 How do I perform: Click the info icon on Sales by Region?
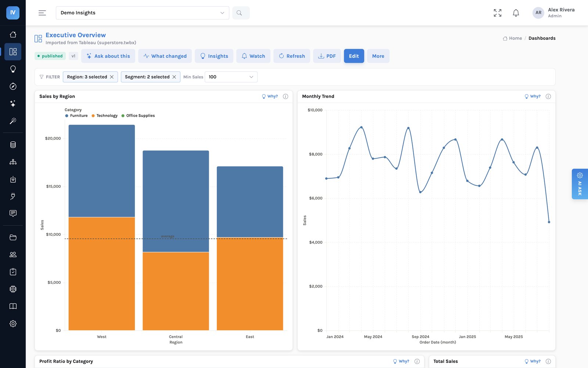tap(286, 96)
